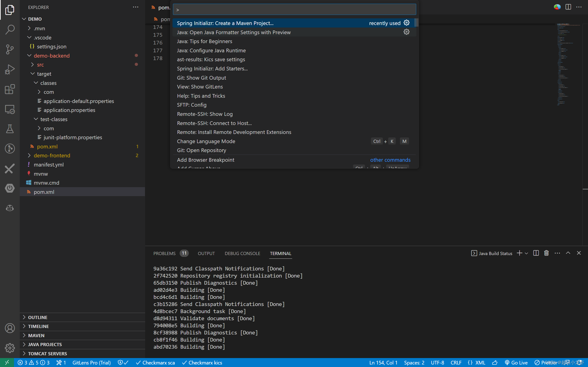This screenshot has width=588, height=367.
Task: Toggle split editor right button
Action: pyautogui.click(x=568, y=7)
